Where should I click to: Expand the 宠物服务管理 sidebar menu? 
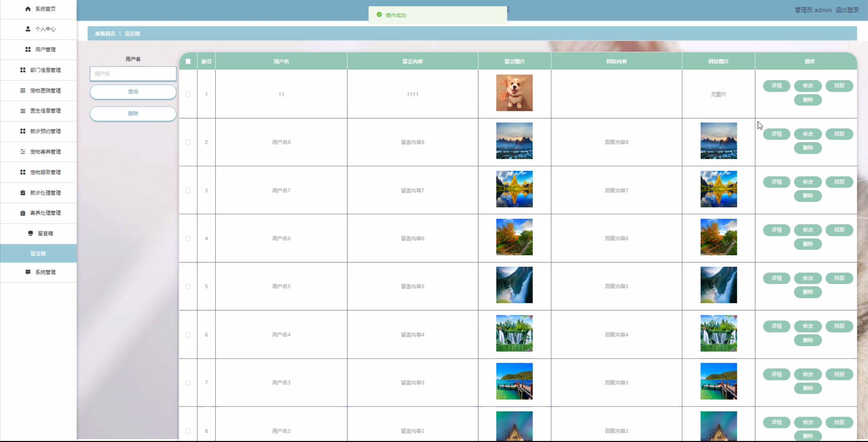tap(45, 172)
